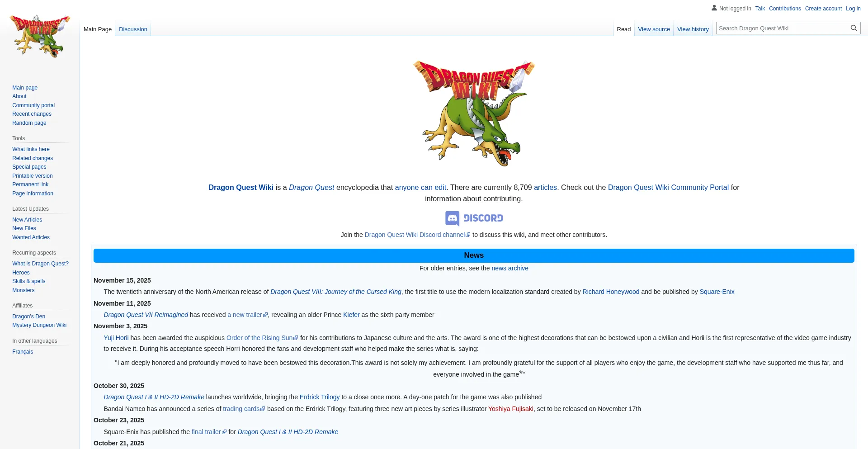Open the Log in page
The height and width of the screenshot is (449, 868).
(x=853, y=8)
